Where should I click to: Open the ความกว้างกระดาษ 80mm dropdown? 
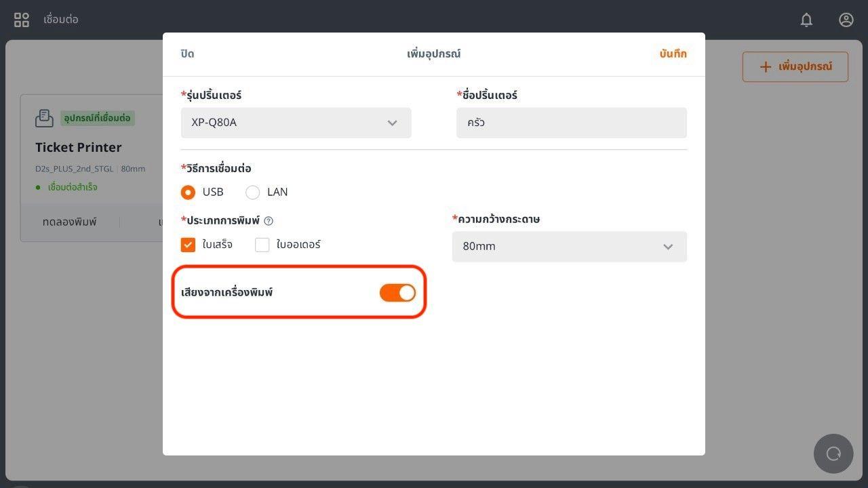pyautogui.click(x=569, y=247)
